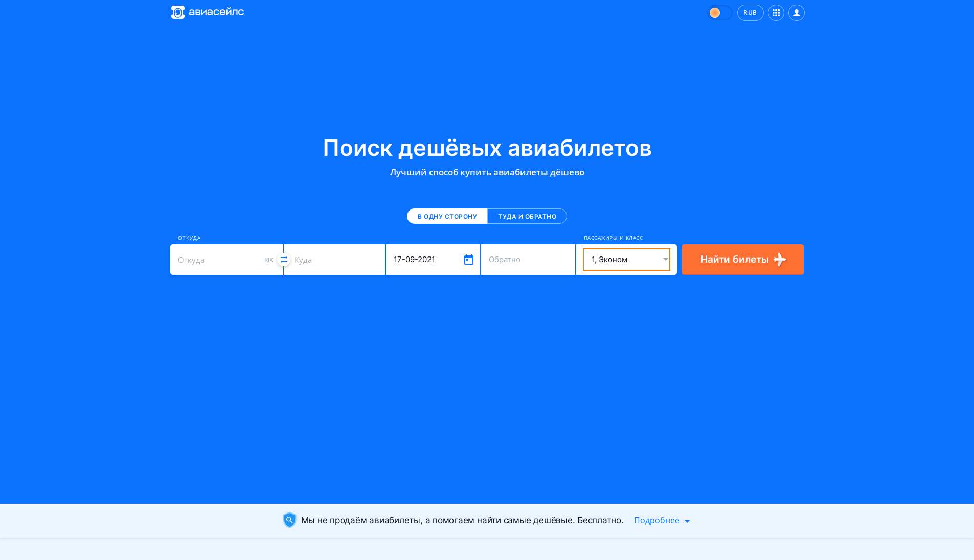The image size is (974, 560).
Task: Click the airplane icon on search button
Action: (780, 260)
